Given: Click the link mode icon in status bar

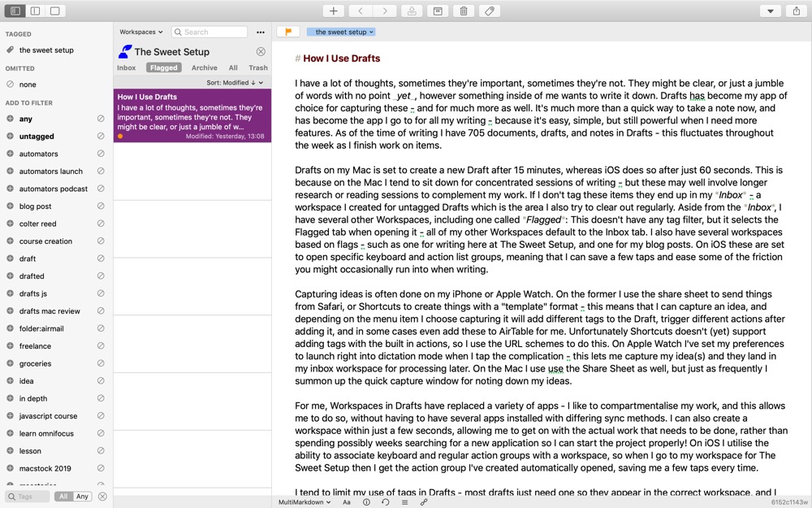Looking at the screenshot, I should (424, 502).
